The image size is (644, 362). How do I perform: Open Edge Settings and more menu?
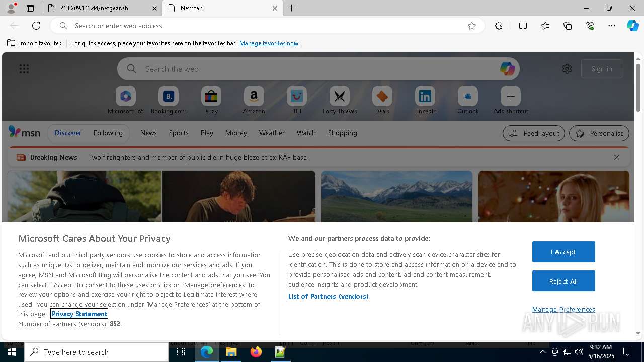tap(612, 26)
